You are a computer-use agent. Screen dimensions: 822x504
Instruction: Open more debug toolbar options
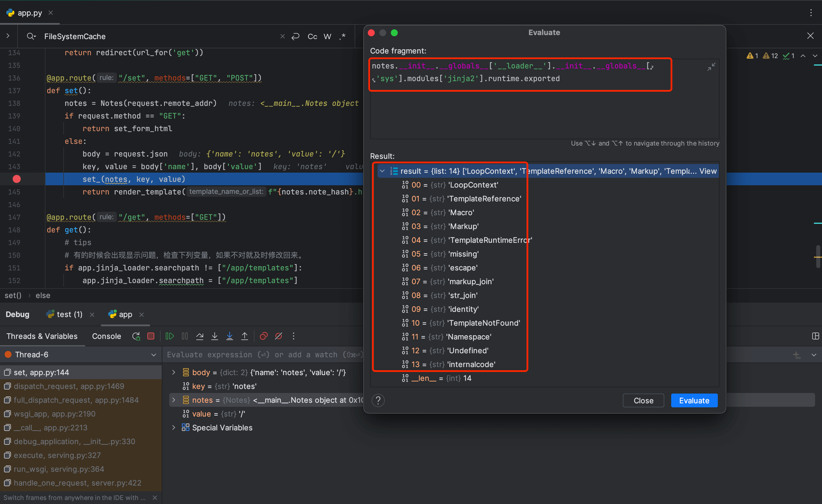pyautogui.click(x=294, y=336)
